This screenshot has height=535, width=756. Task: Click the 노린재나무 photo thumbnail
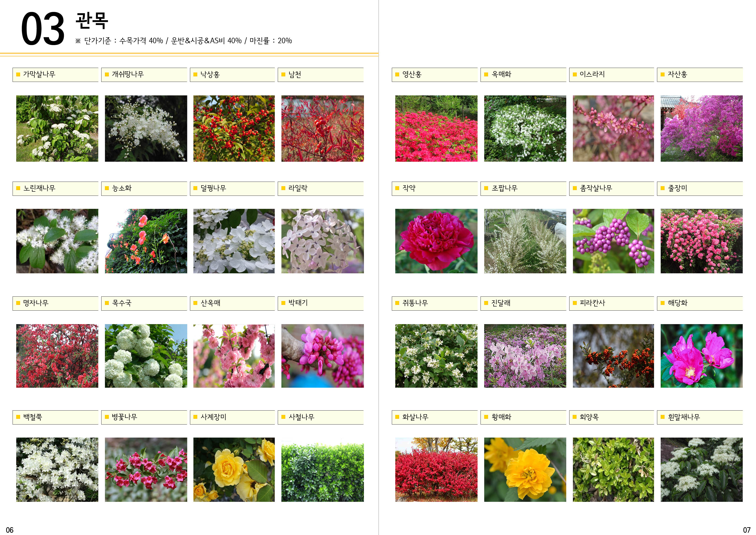pyautogui.click(x=57, y=241)
